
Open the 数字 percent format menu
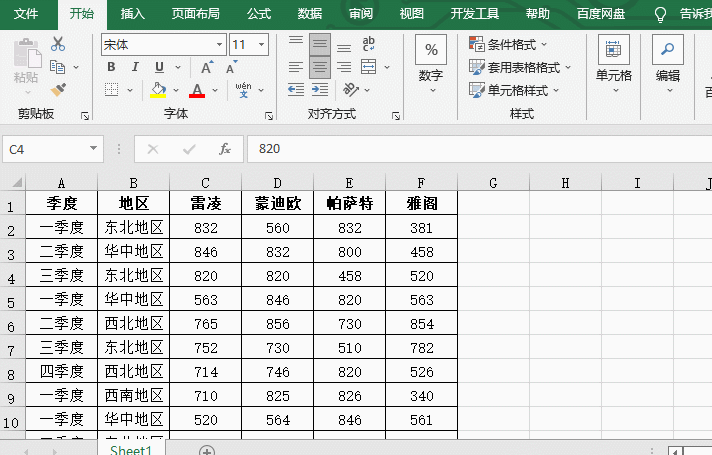431,64
